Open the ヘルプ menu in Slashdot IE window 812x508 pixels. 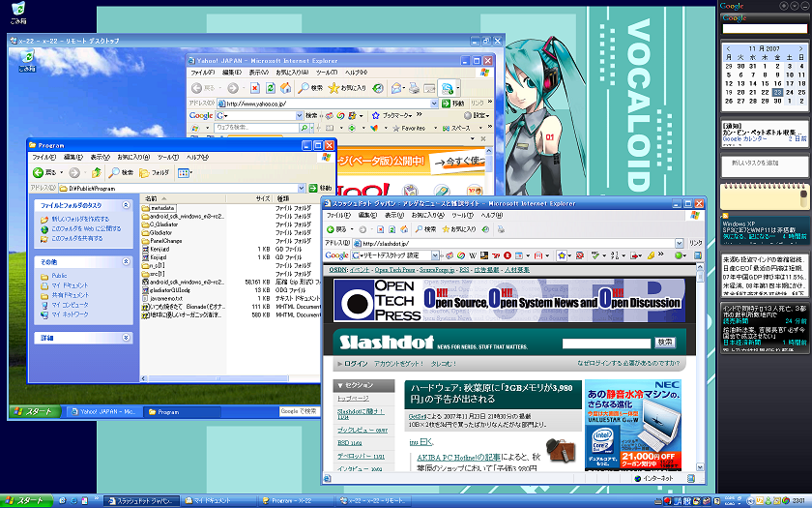point(491,215)
